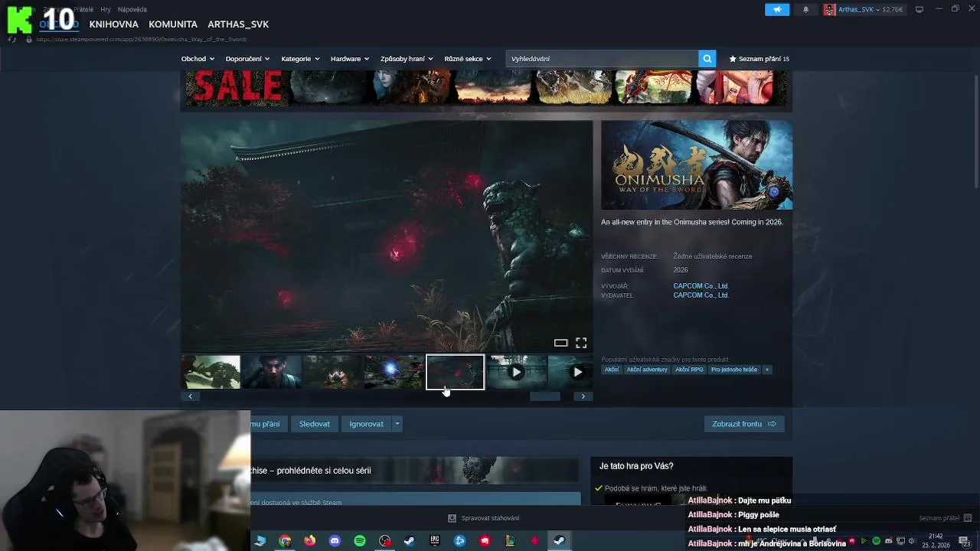The image size is (980, 551).
Task: Open the Obchod store dropdown
Action: [198, 59]
